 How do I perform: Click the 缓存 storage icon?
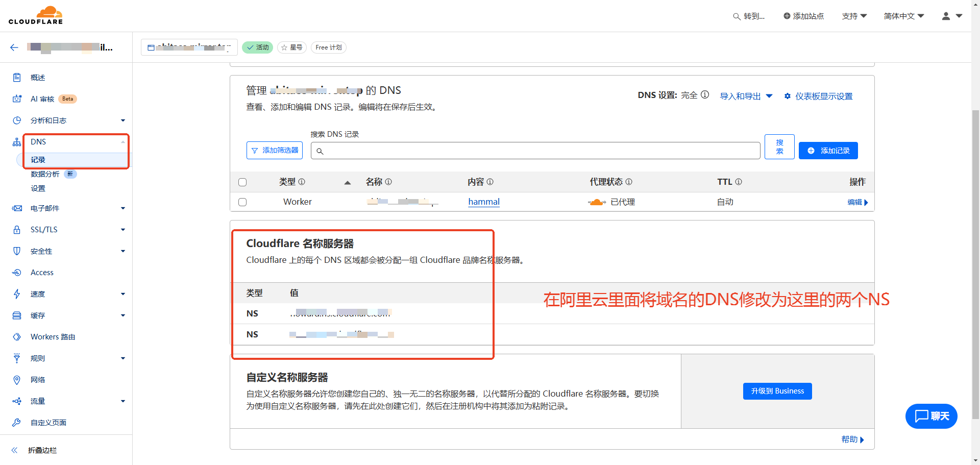coord(17,315)
